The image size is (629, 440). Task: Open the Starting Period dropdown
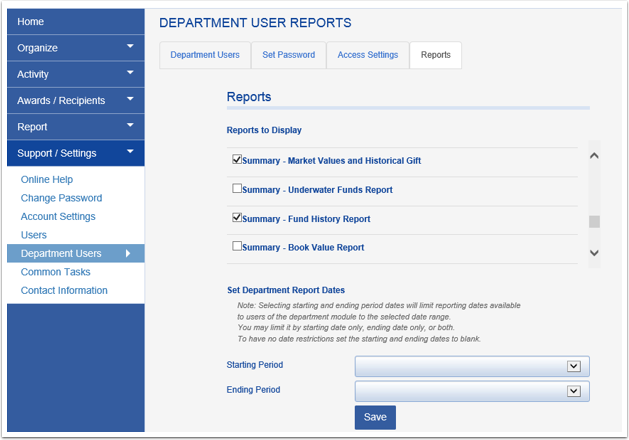472,366
